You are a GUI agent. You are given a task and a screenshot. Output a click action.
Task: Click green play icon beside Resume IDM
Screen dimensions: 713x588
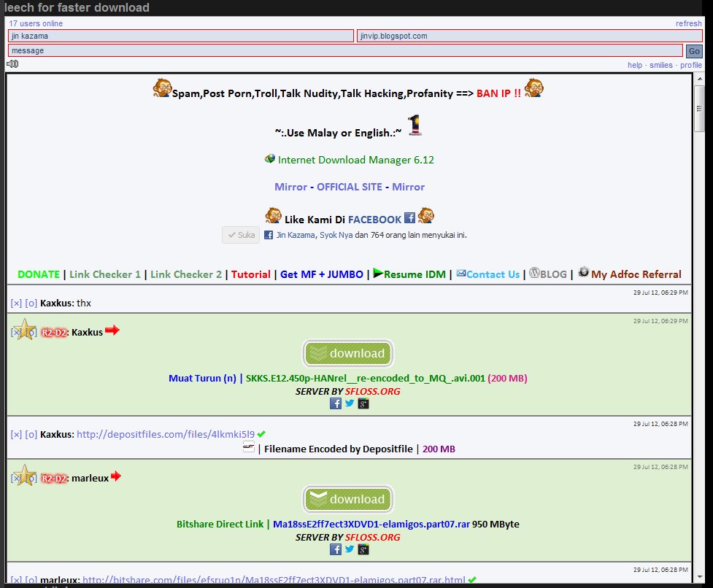378,273
